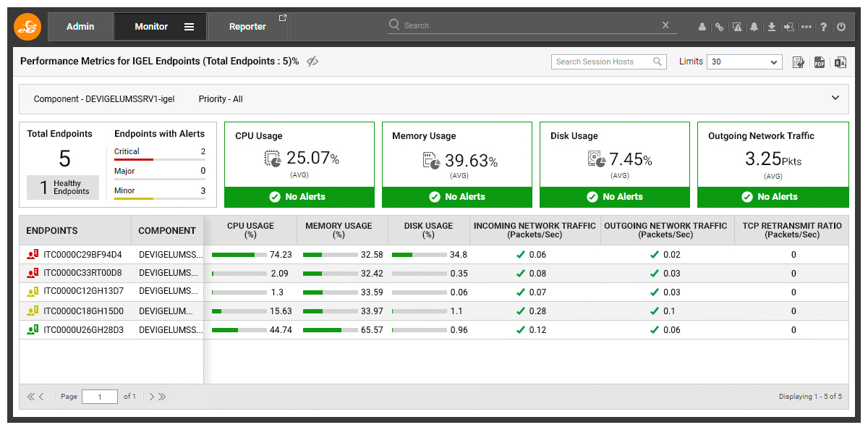The image size is (868, 430).
Task: Sort by the CPU USAGE (%) column header
Action: pyautogui.click(x=250, y=230)
